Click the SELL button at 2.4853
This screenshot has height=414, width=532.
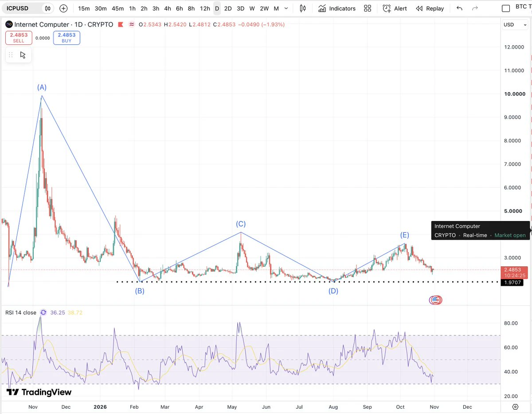point(19,38)
